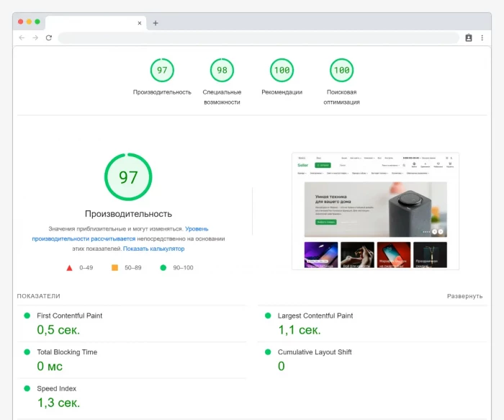Select the 97 Производительность score gauge
This screenshot has width=504, height=420.
162,71
